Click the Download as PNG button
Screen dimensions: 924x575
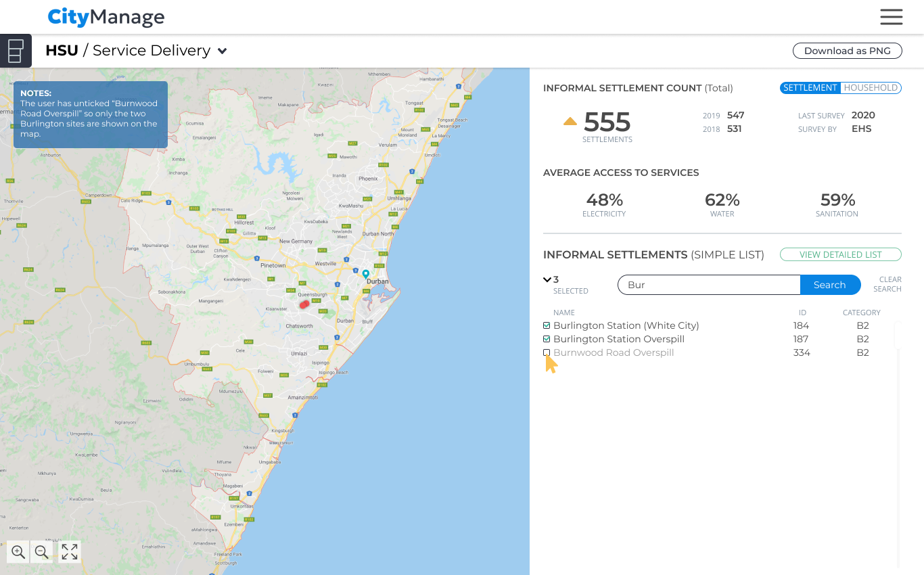coord(847,51)
